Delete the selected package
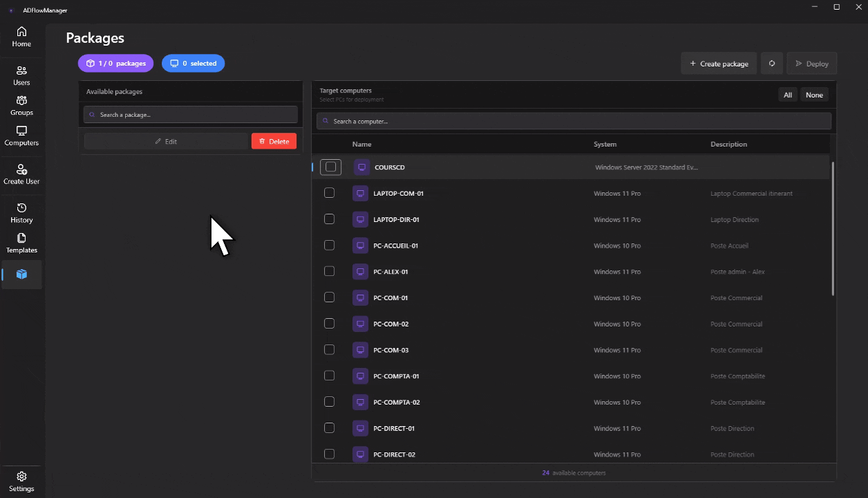 click(x=274, y=140)
